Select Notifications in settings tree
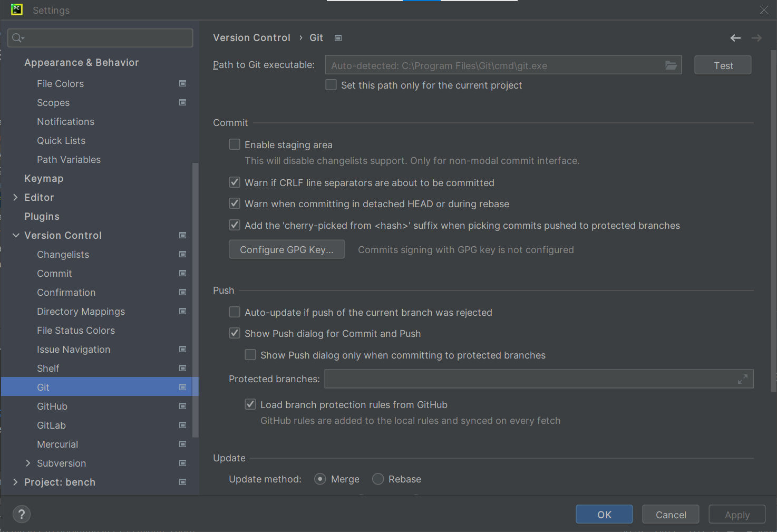Image resolution: width=777 pixels, height=532 pixels. [65, 121]
